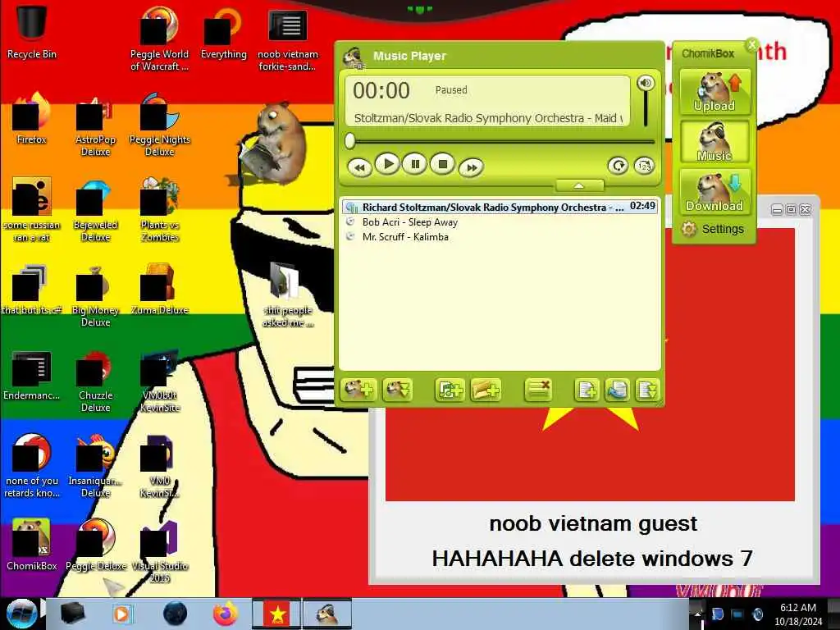Launch Peggle Nights Deluxe
This screenshot has width=840, height=630.
[159, 125]
